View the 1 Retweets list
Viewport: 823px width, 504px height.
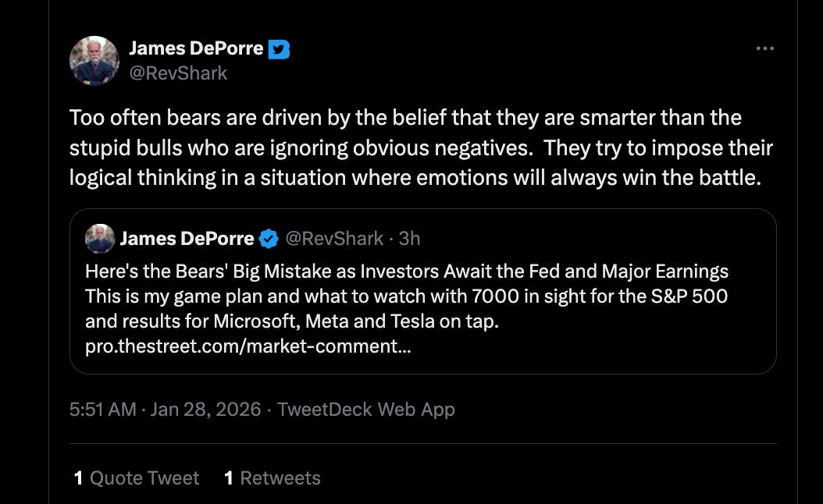coord(272,478)
